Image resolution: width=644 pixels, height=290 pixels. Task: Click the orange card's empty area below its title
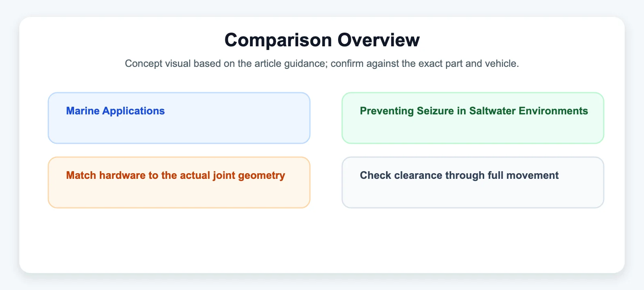tap(179, 195)
